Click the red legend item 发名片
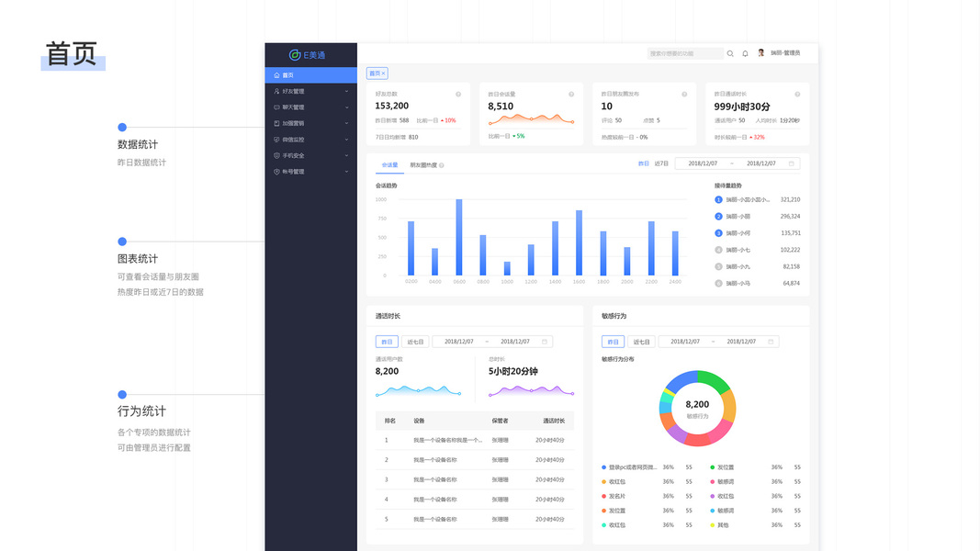Viewport: 980px width, 551px height. [x=614, y=497]
